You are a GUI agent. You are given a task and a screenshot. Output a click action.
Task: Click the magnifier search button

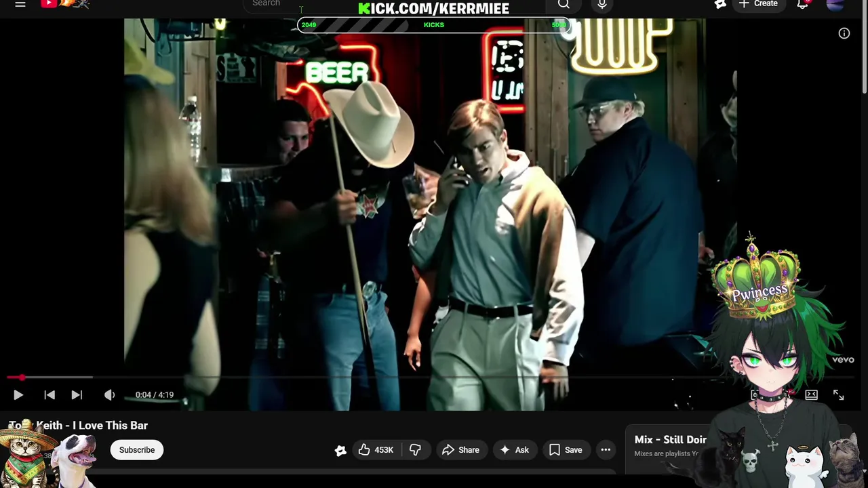[564, 4]
